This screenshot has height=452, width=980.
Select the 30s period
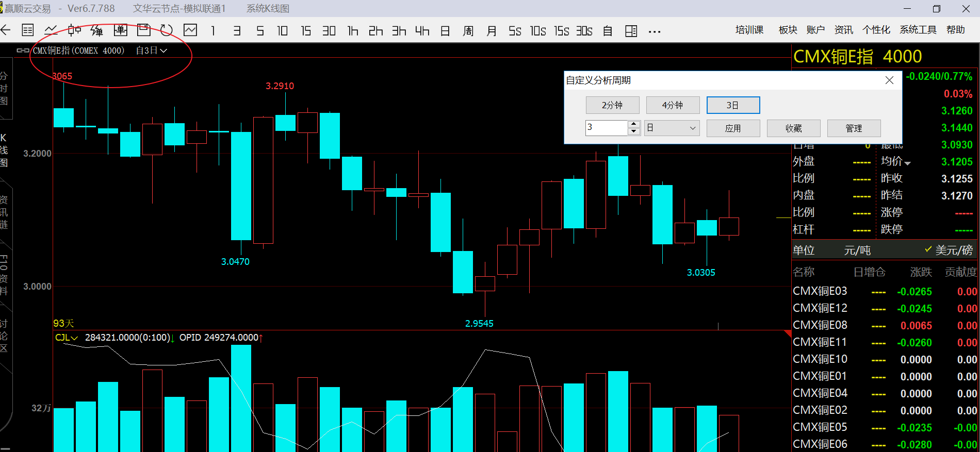584,31
